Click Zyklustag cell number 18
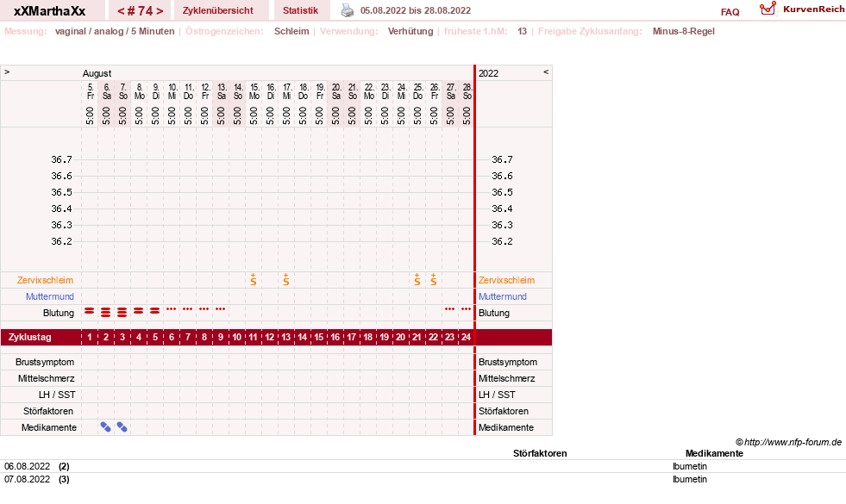This screenshot has height=504, width=846. 368,338
